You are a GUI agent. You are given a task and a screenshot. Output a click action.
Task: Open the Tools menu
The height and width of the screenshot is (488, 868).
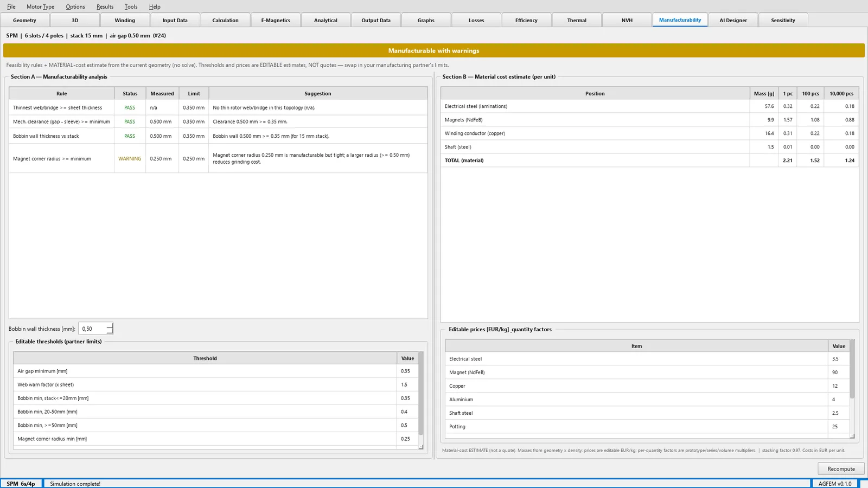point(131,7)
